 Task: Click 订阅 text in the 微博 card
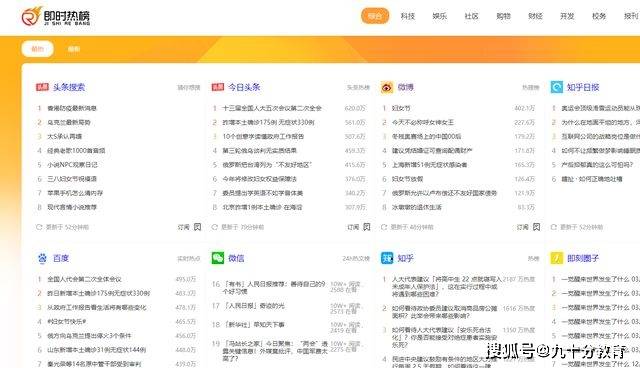coord(523,227)
